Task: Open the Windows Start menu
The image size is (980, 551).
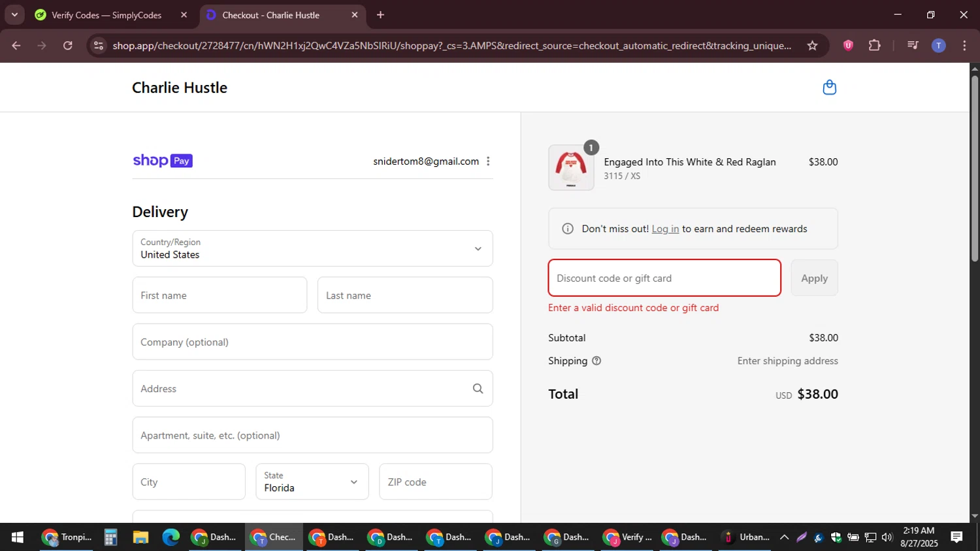Action: click(x=18, y=537)
